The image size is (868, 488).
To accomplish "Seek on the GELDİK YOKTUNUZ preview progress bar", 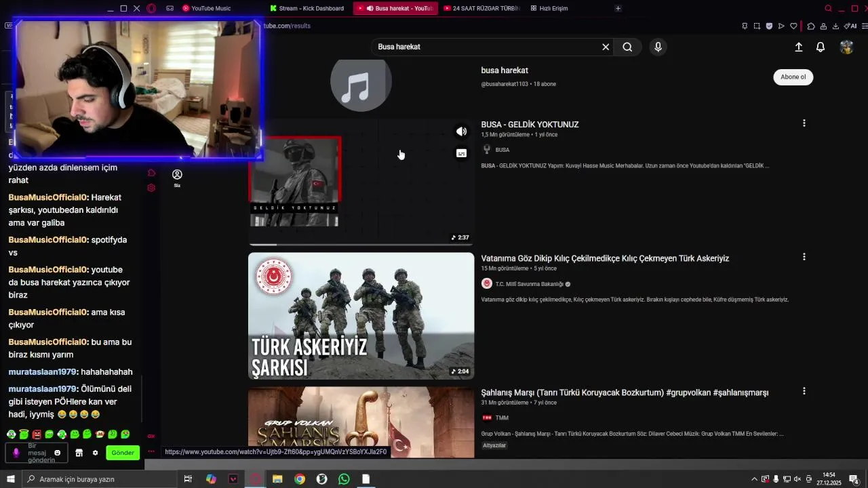I will (361, 245).
